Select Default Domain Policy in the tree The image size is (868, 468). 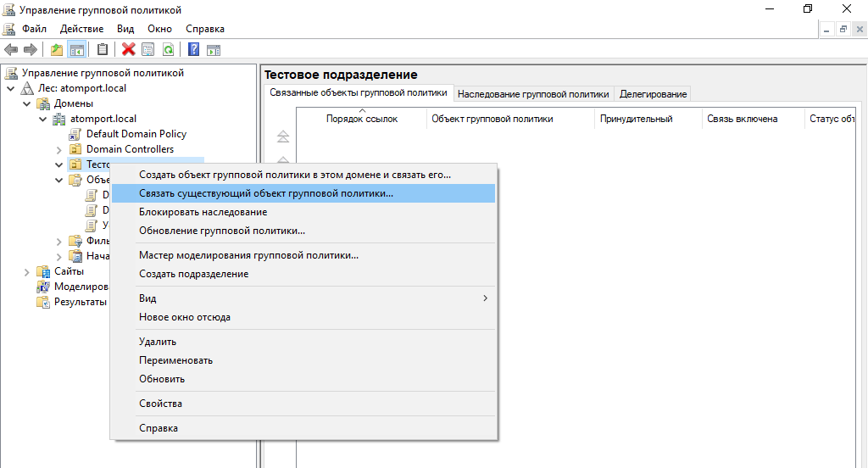coord(136,134)
